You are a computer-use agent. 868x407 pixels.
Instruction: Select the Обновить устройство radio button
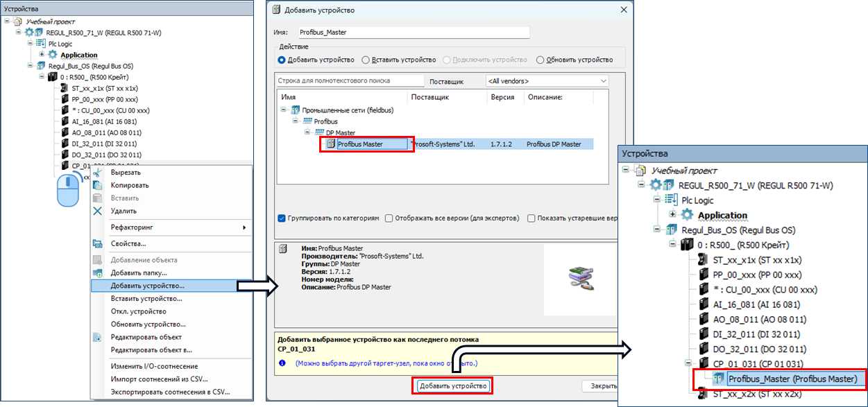[541, 60]
